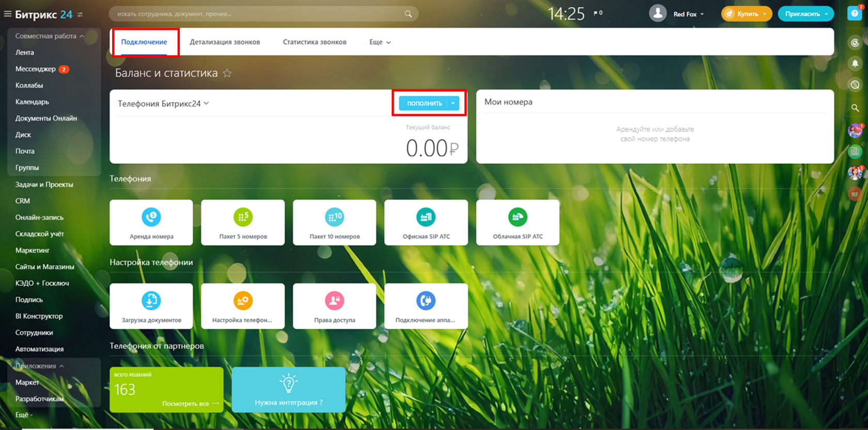Open the Аренда номера tile
868x430 pixels.
coord(151,222)
